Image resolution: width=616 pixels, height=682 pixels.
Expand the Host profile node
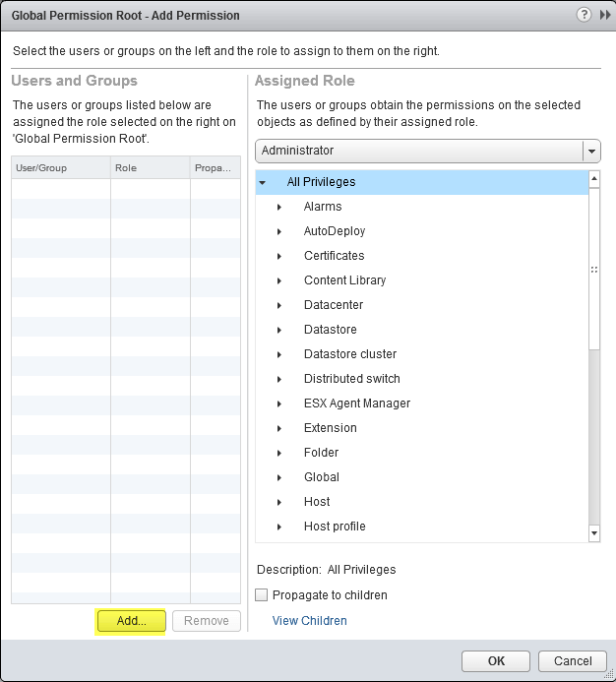(279, 527)
